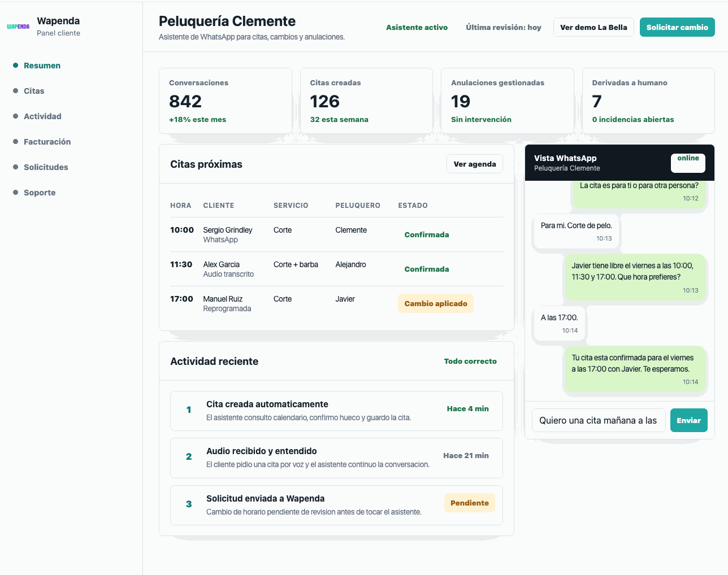The width and height of the screenshot is (728, 575).
Task: Click the WhatsApp message input field
Action: click(599, 420)
